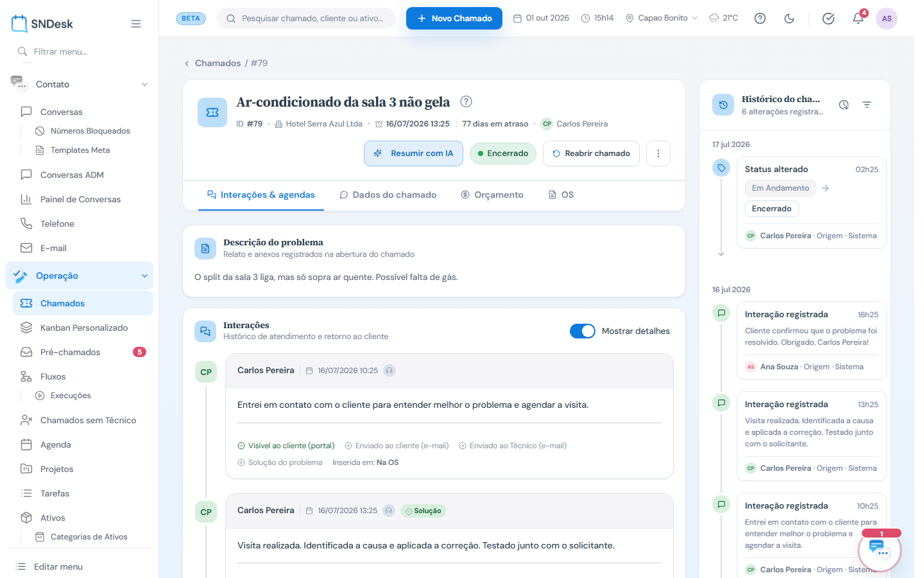Click the Encerrado status badge
Image resolution: width=924 pixels, height=578 pixels.
[503, 153]
